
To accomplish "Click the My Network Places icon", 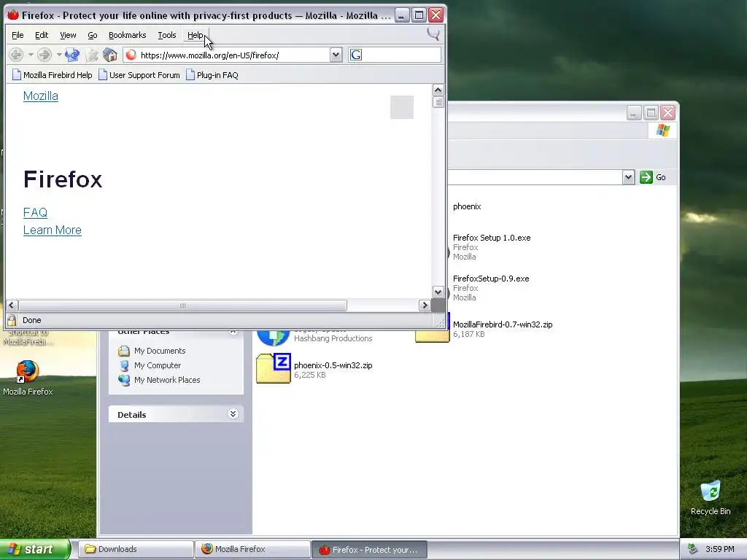I will (x=124, y=380).
